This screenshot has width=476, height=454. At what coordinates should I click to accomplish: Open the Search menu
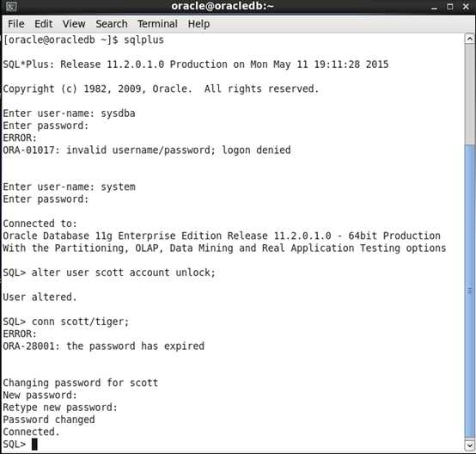(x=112, y=24)
